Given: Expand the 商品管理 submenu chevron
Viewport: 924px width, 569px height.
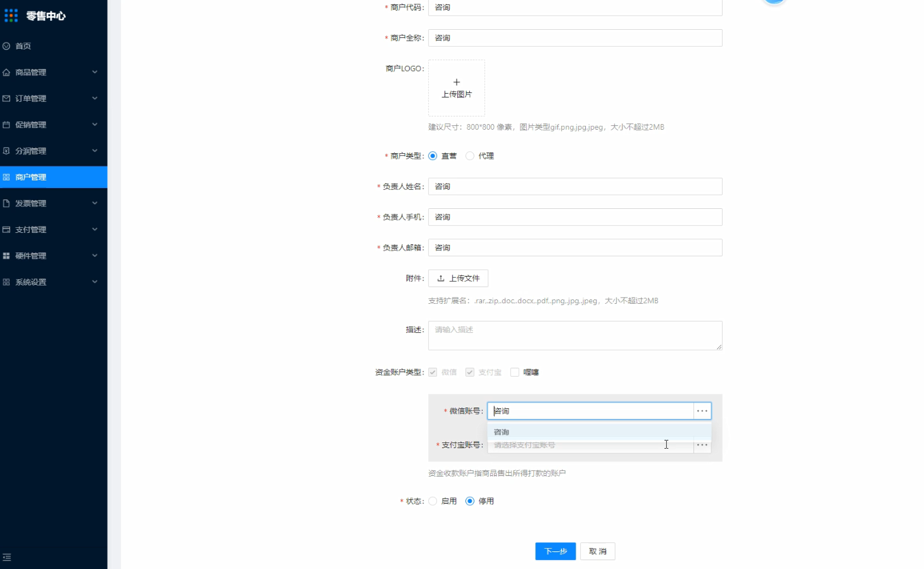Looking at the screenshot, I should [95, 72].
